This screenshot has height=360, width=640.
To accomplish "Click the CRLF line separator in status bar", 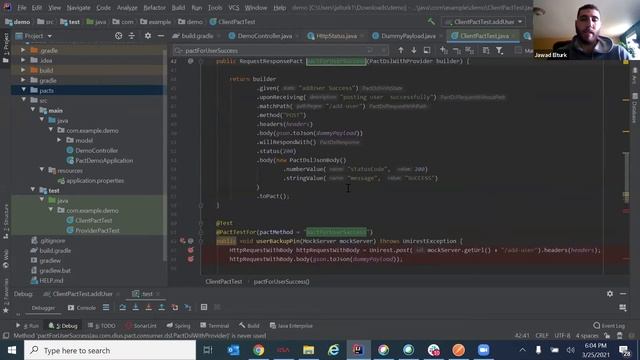I will pyautogui.click(x=542, y=336).
